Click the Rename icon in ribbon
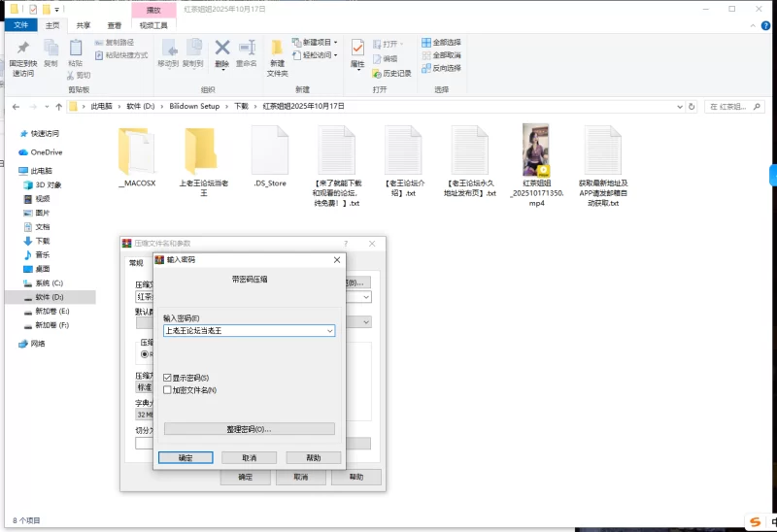Screen dimensions: 777x532 pyautogui.click(x=247, y=48)
